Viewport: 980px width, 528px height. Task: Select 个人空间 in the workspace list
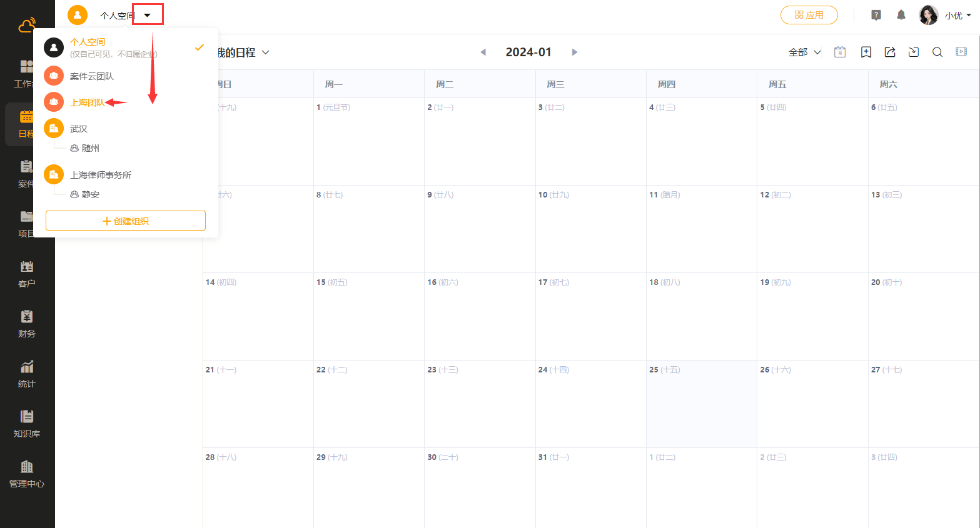[88, 42]
